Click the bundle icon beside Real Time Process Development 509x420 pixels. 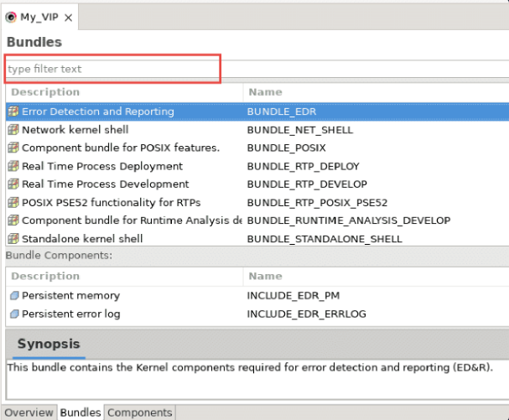[13, 184]
